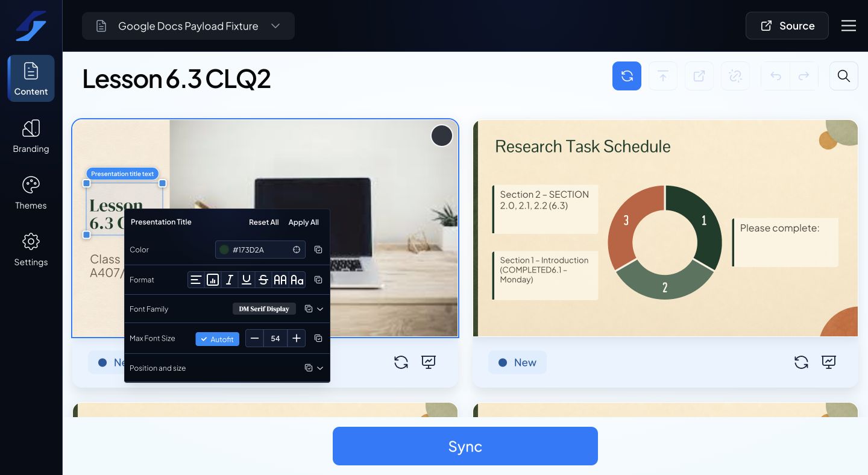Viewport: 868px width, 475px height.
Task: Open DM Serif Display font selector
Action: click(x=264, y=309)
